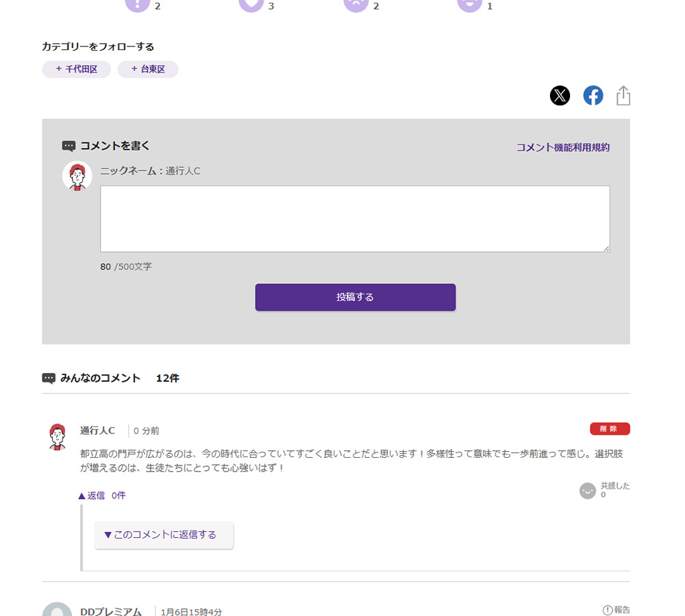Follow the 千代田区 category
Screen dimensions: 685x616
click(77, 69)
